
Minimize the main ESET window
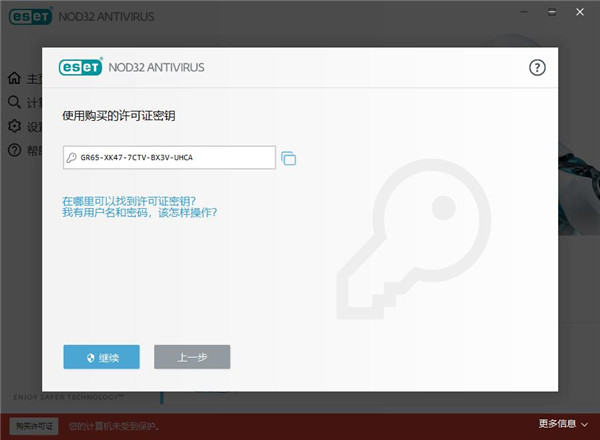524,12
